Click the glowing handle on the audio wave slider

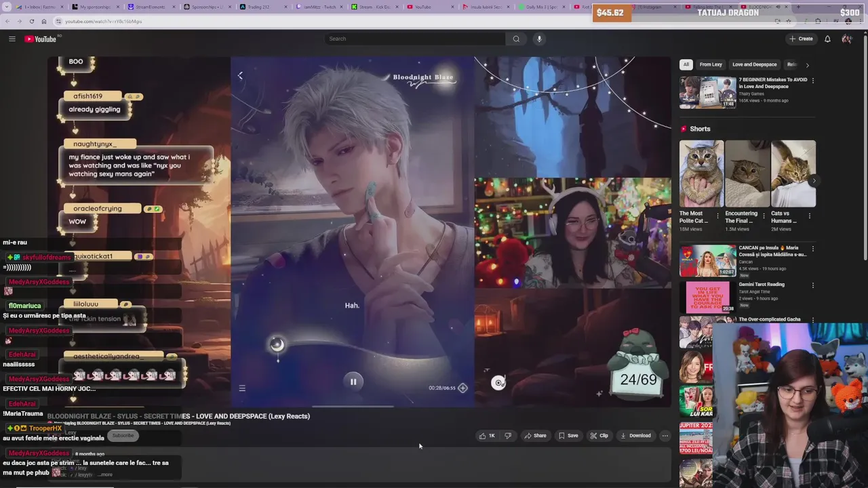click(x=277, y=344)
